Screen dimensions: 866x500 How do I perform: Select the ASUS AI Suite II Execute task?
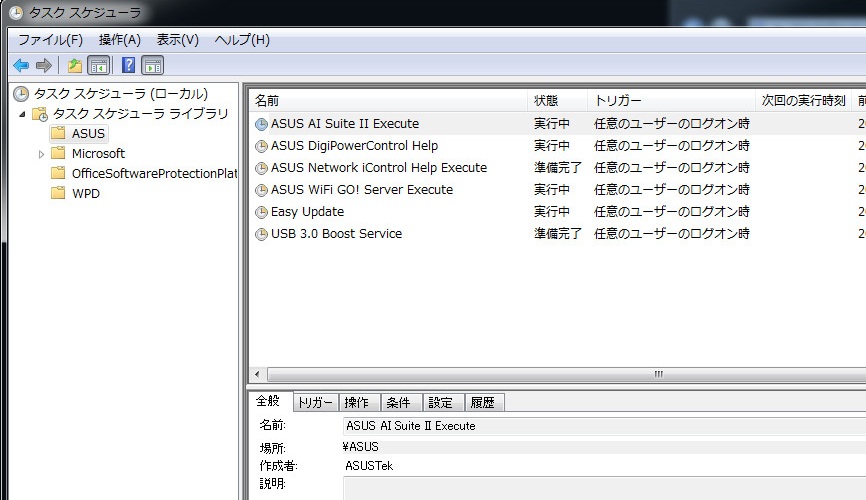pos(345,124)
